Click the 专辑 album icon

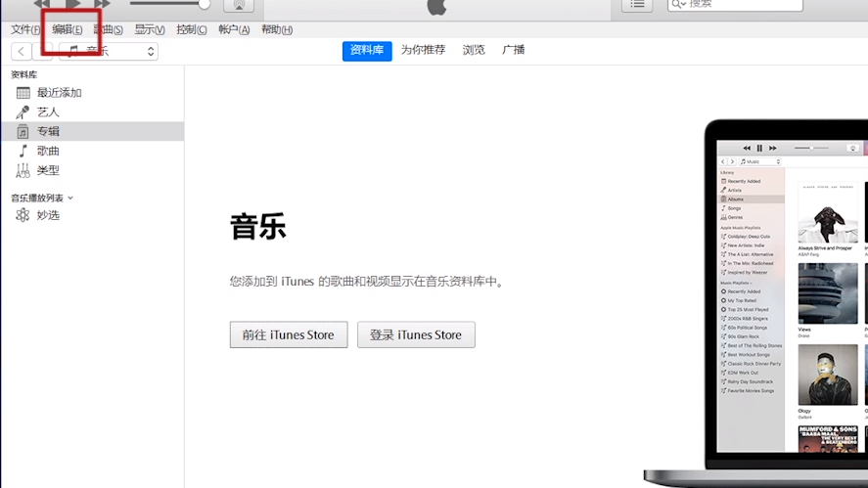tap(23, 131)
